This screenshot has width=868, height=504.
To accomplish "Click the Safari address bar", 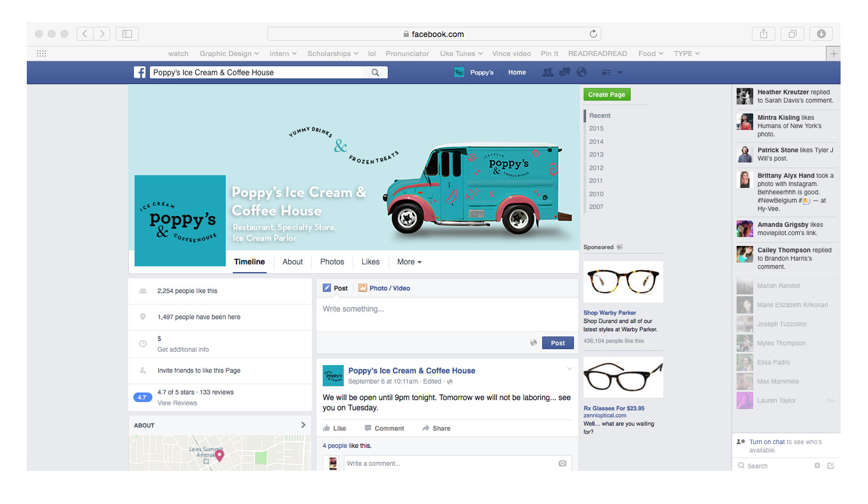I will click(x=434, y=34).
